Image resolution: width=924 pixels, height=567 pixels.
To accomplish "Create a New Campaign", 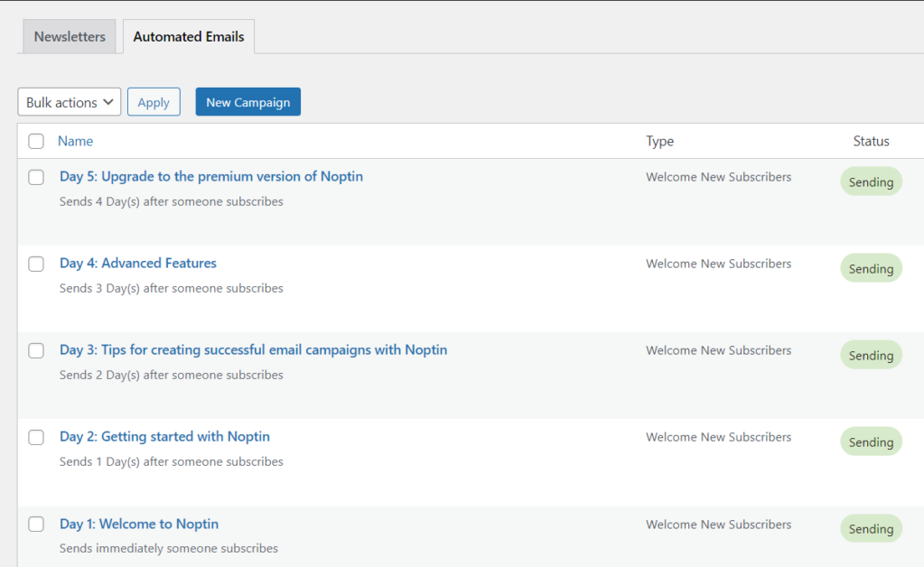I will tap(247, 101).
